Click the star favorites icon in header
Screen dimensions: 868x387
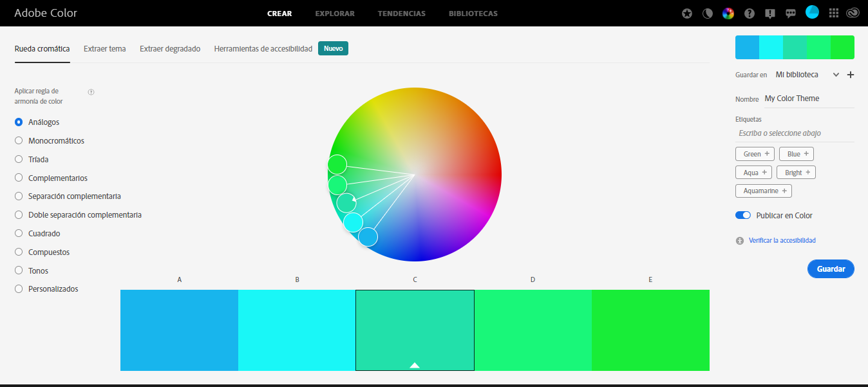(x=686, y=13)
